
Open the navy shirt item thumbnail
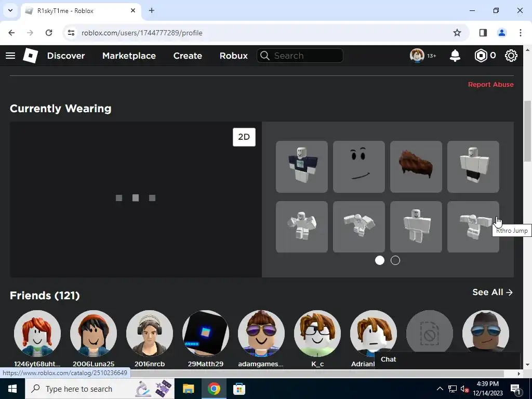point(302,167)
